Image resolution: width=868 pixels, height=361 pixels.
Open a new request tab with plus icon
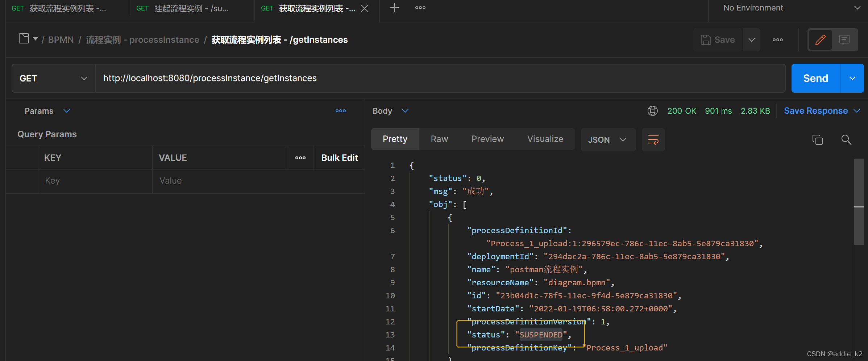[x=394, y=8]
